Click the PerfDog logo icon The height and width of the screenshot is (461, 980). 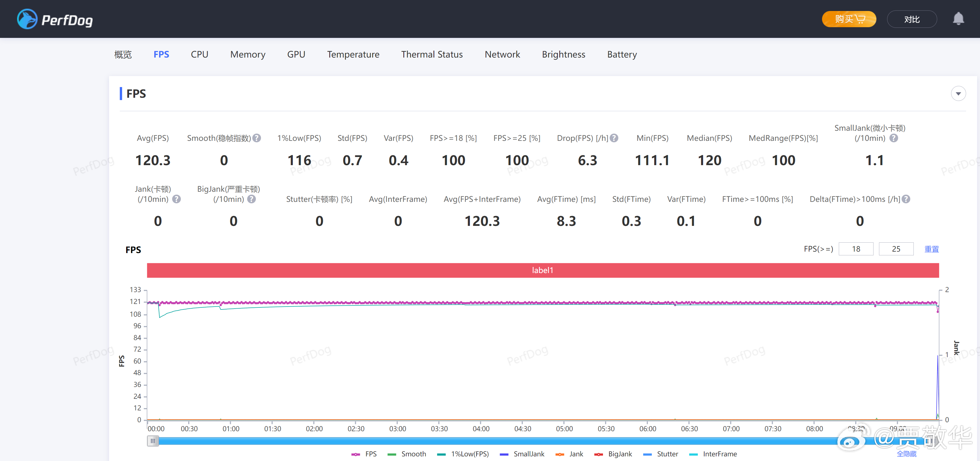tap(27, 19)
